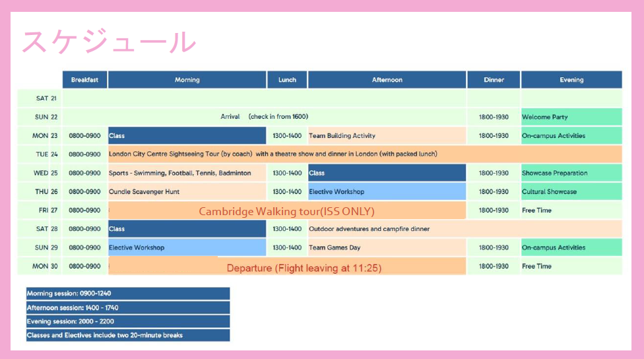Select the Breakfast column header
Viewport: 644px width, 359px height.
coord(84,80)
